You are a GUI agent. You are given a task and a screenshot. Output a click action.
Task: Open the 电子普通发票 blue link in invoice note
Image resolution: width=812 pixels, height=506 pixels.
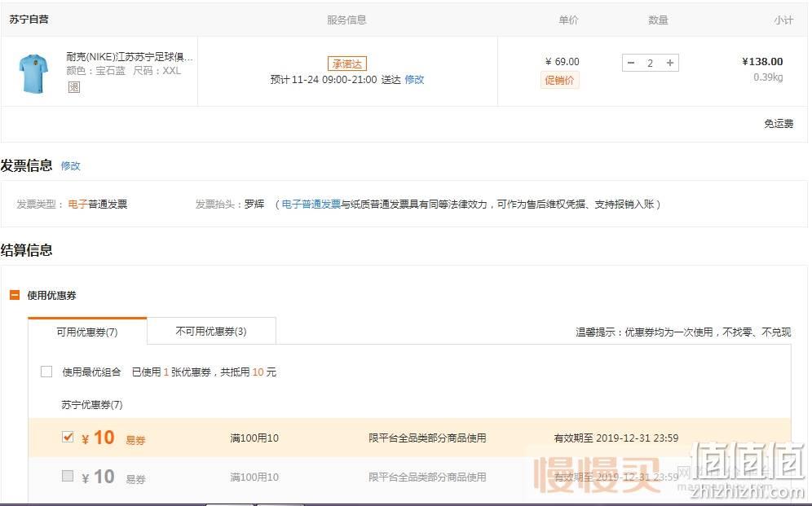click(311, 205)
